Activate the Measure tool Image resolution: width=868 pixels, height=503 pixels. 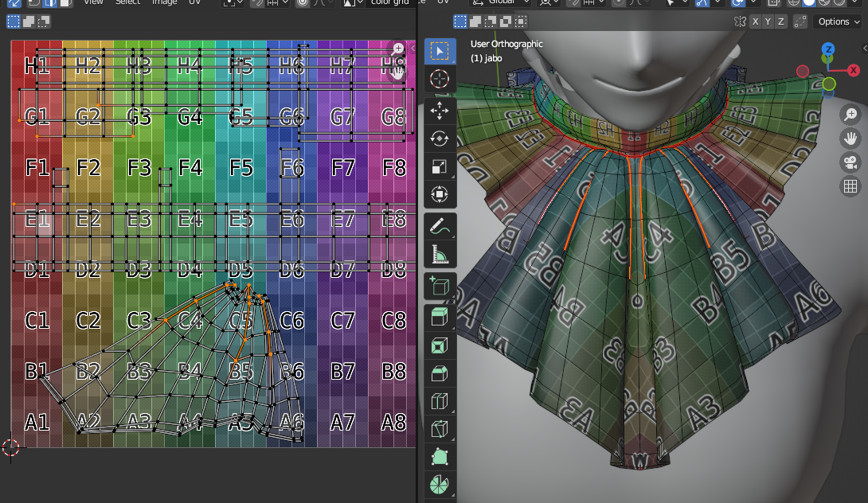tap(440, 254)
